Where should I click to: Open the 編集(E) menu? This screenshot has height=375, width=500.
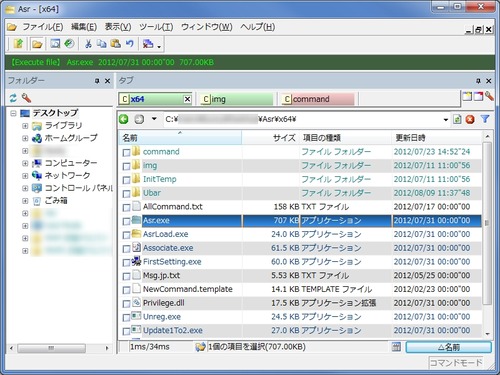point(84,27)
